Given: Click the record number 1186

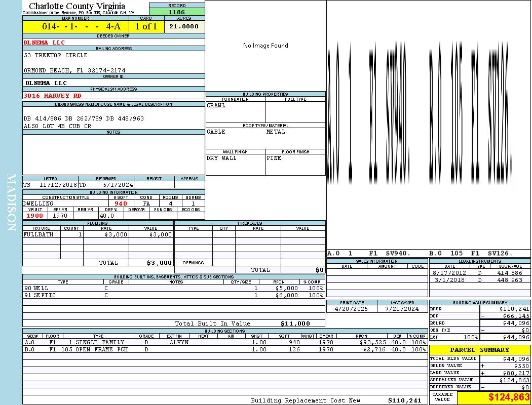Looking at the screenshot, I should 176,12.
